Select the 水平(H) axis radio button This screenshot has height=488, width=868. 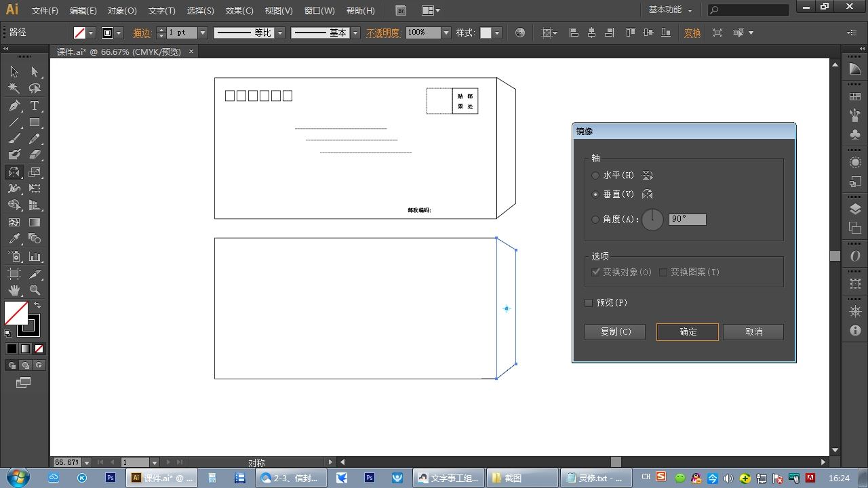tap(595, 176)
